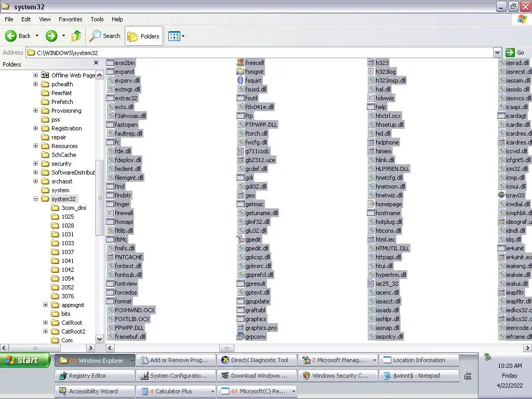Open the Start menu
Viewport: 532px width, 399px height.
point(25,360)
